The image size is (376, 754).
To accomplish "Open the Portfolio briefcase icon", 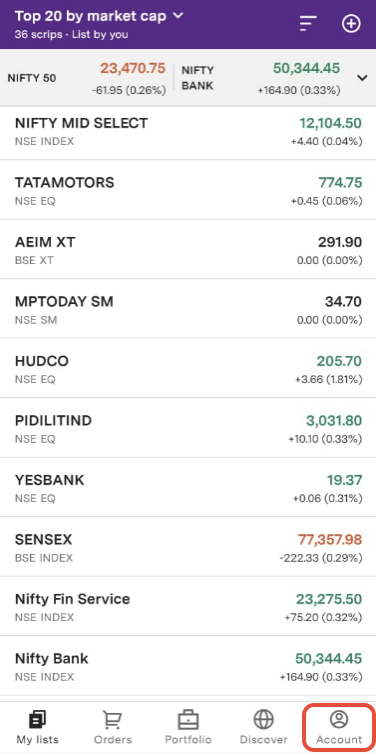I will pyautogui.click(x=188, y=720).
